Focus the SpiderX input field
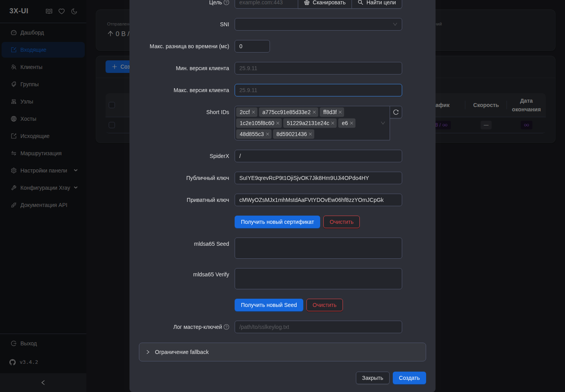Screen dimensions: 565x392 tap(318, 156)
